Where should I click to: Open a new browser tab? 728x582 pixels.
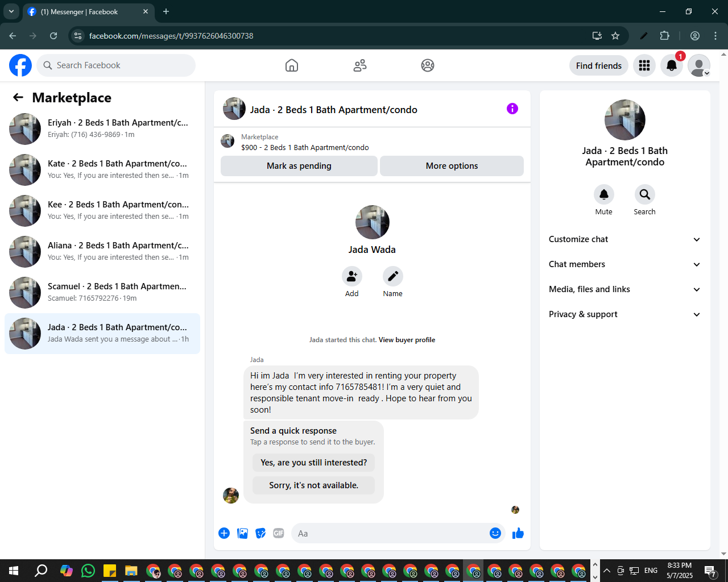tap(166, 11)
